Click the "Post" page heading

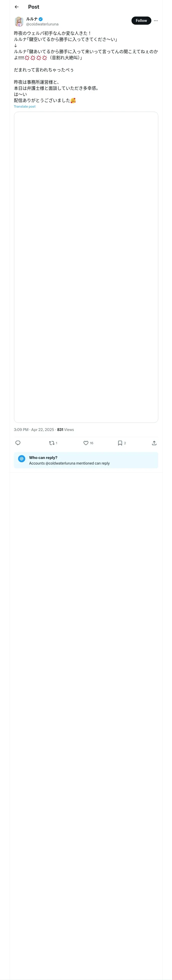click(x=34, y=7)
